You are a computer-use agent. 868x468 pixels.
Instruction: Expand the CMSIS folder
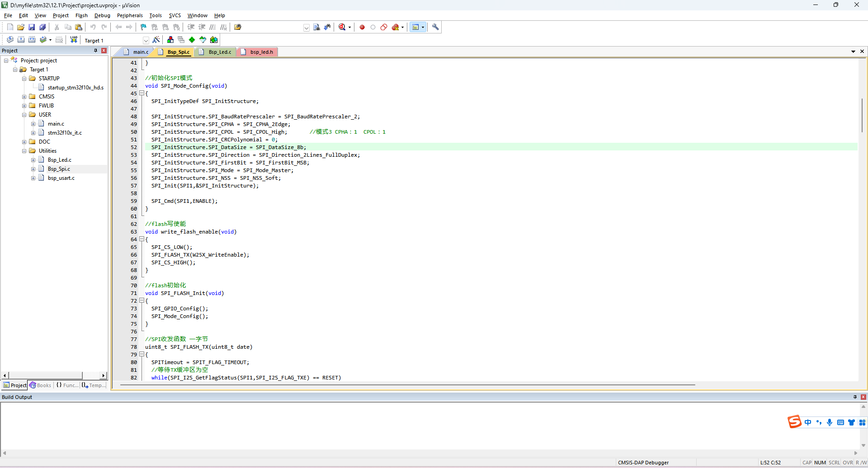(24, 97)
